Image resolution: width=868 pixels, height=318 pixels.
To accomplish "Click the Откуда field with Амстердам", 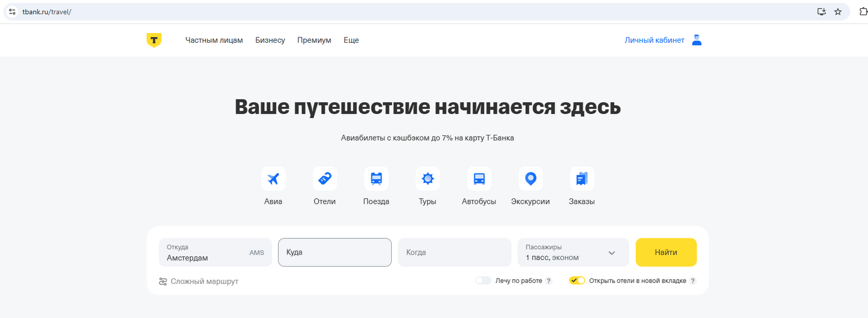I will [215, 252].
